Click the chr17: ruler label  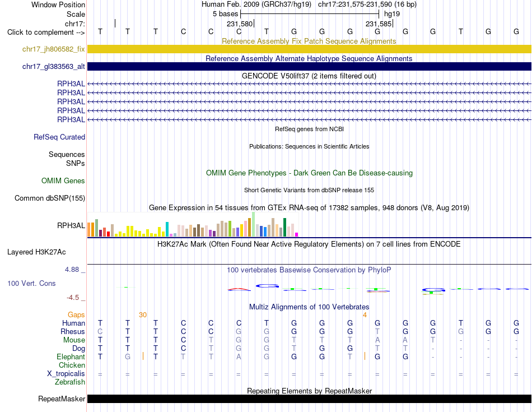75,24
